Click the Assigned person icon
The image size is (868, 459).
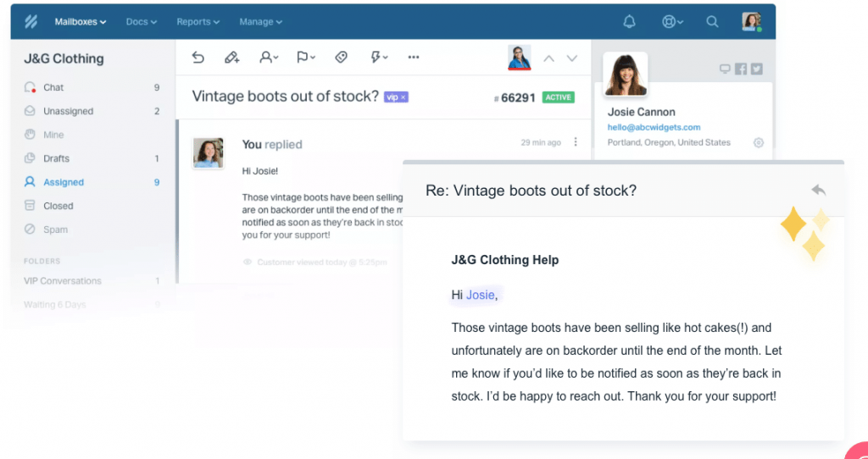pos(30,182)
